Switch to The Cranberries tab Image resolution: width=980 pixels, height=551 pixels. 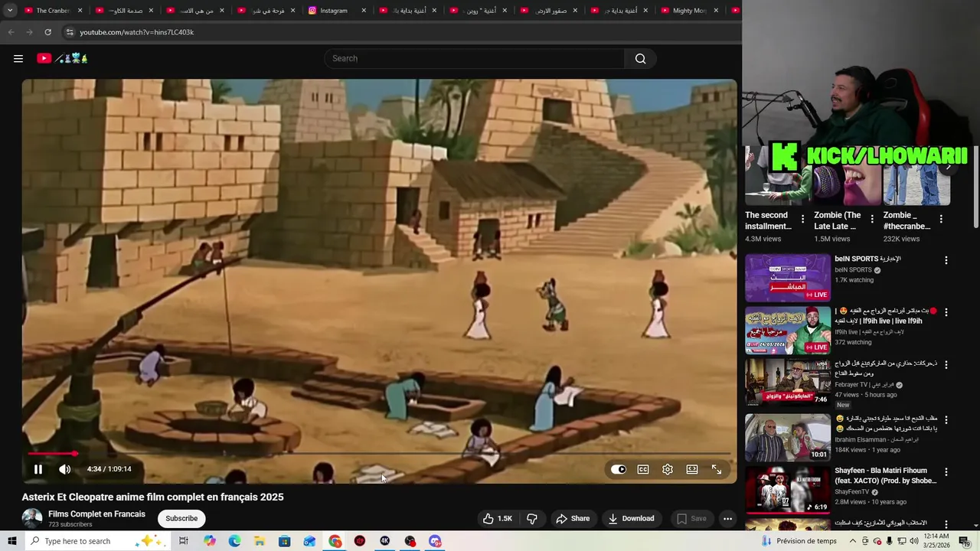(53, 11)
